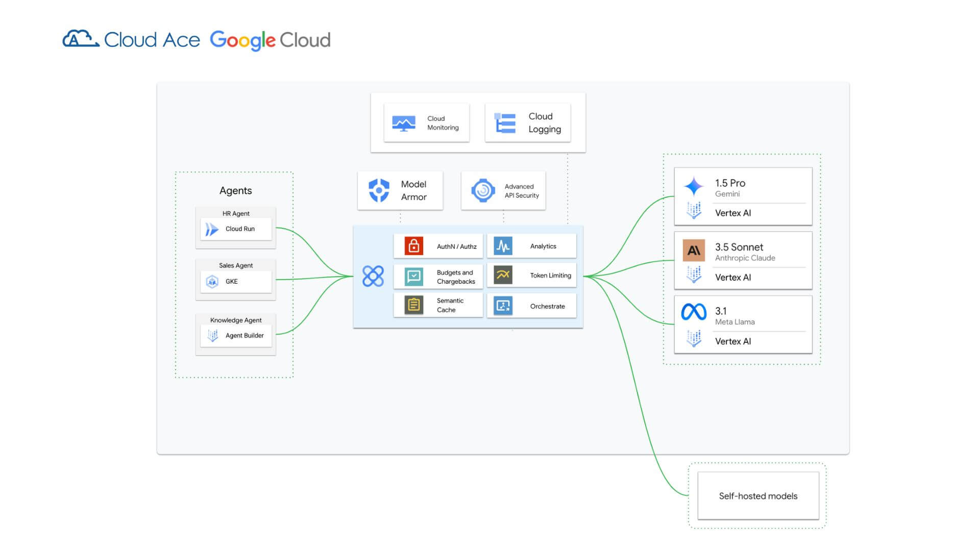Click the Apigee gateway icon
This screenshot has height=551, width=980.
(373, 276)
